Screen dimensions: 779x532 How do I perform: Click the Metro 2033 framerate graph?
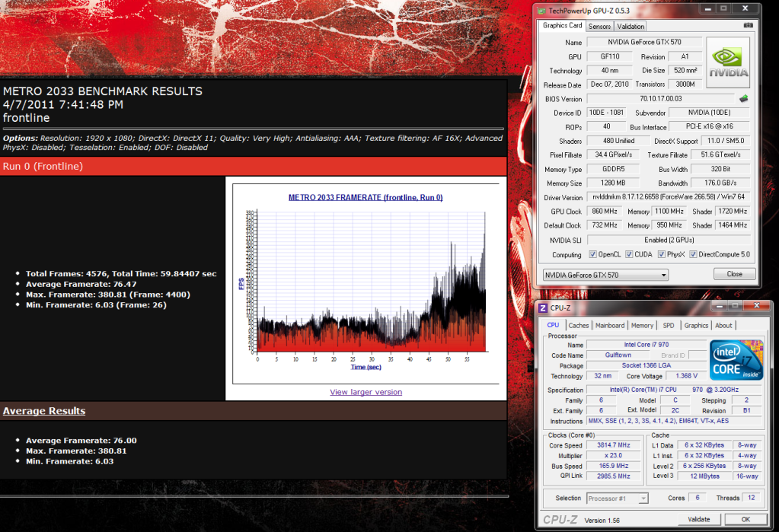(366, 284)
